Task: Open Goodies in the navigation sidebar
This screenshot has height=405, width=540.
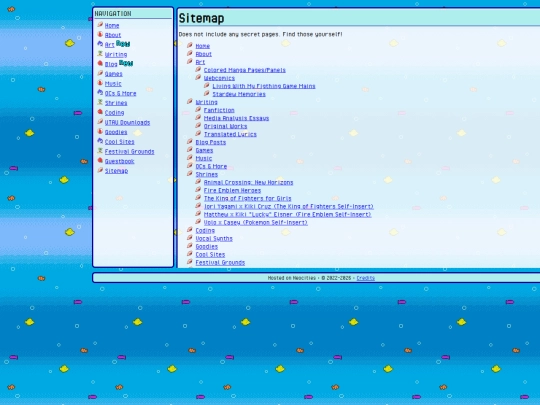Action: tap(116, 132)
